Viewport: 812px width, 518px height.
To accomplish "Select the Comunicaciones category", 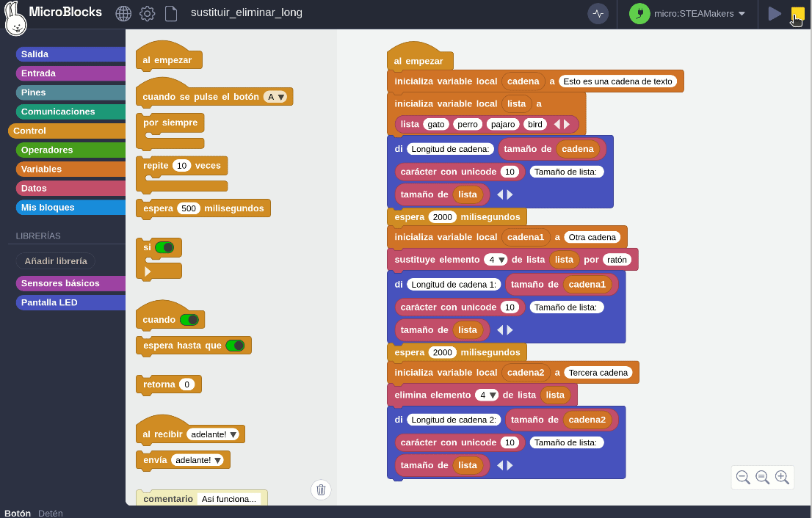I will (70, 112).
